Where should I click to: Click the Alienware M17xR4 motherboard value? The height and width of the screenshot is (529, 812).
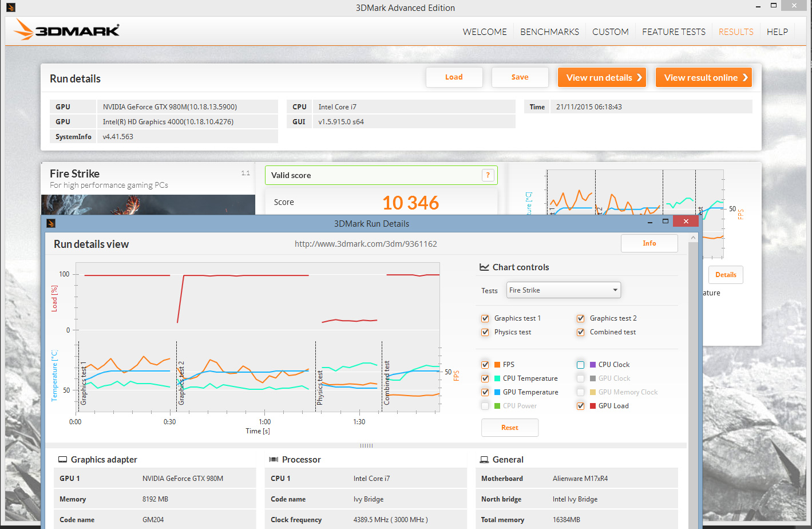click(x=580, y=479)
